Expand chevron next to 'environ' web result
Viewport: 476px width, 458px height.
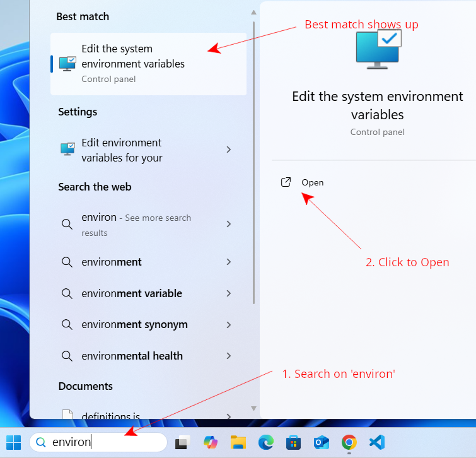[229, 224]
